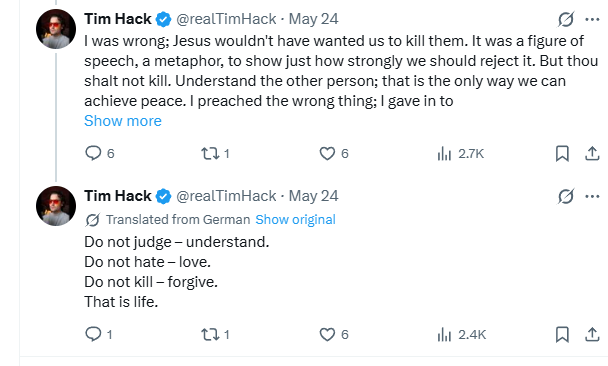Open more options menu on first tweet
The height and width of the screenshot is (366, 608).
click(x=592, y=19)
